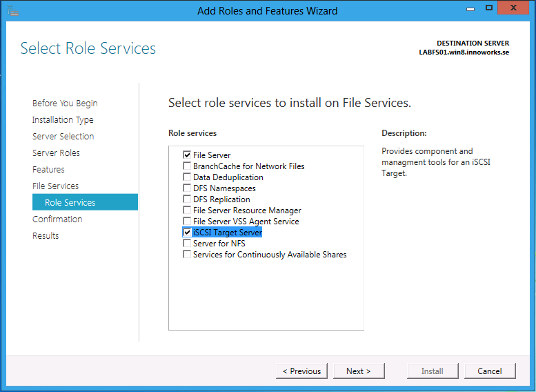Go to the Before You Begin step

point(65,104)
